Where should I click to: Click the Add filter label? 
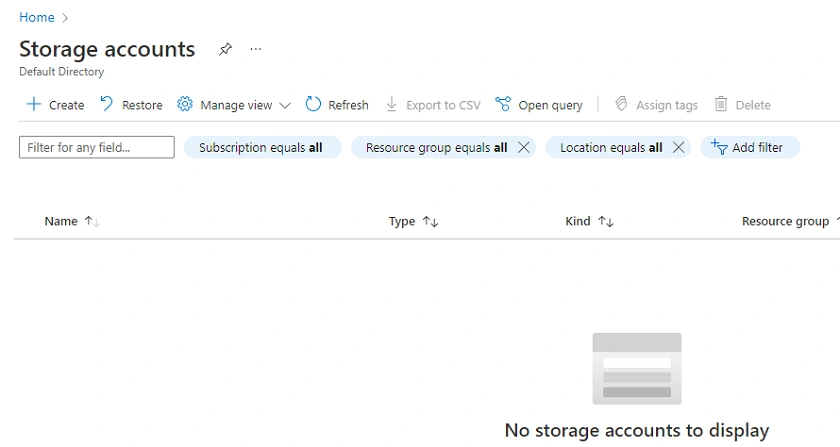(x=757, y=147)
